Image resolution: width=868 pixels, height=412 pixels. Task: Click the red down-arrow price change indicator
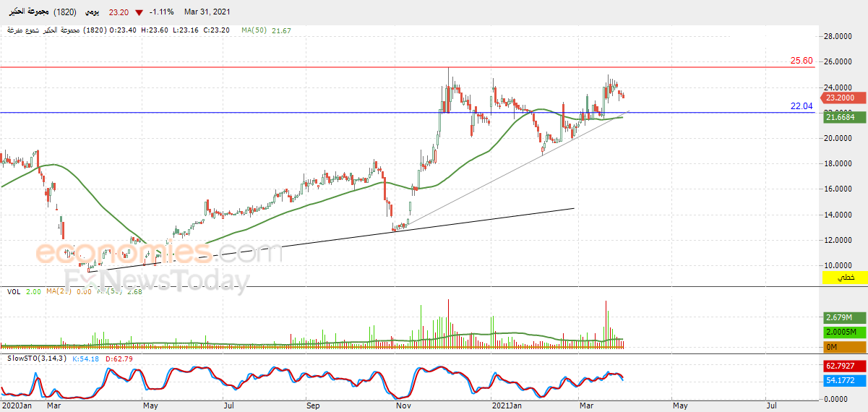pos(139,12)
